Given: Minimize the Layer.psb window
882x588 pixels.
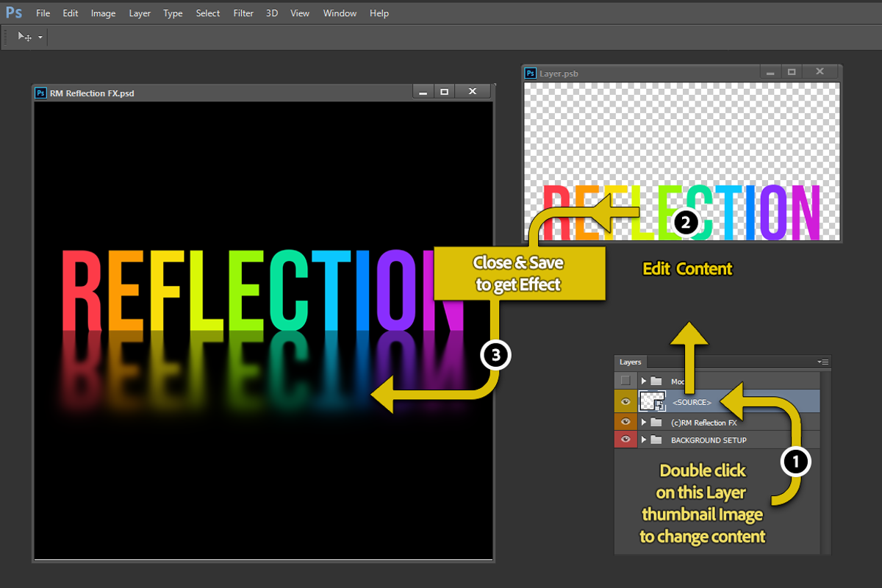Looking at the screenshot, I should click(770, 72).
